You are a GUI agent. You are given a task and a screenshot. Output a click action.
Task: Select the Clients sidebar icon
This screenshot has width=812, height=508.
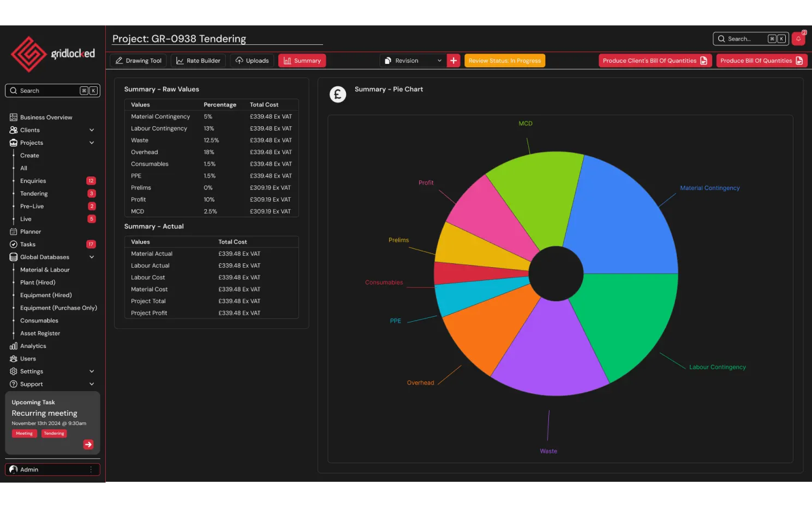click(x=13, y=130)
